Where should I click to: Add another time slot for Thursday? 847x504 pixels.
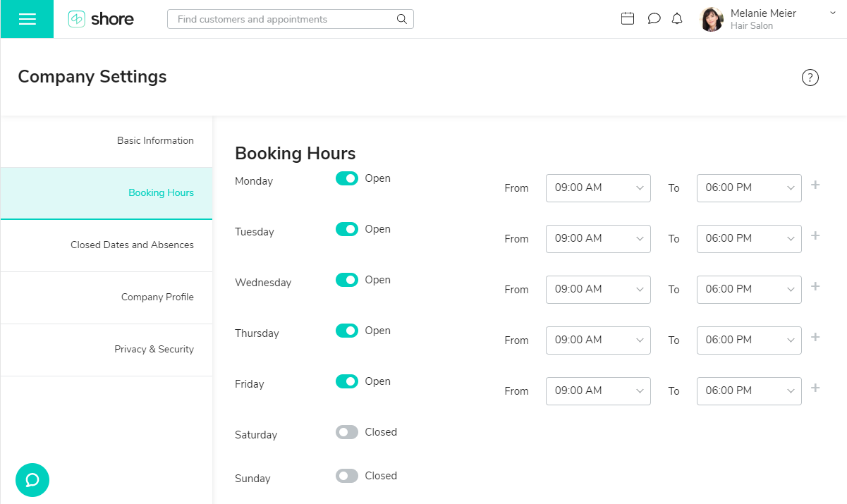click(815, 338)
